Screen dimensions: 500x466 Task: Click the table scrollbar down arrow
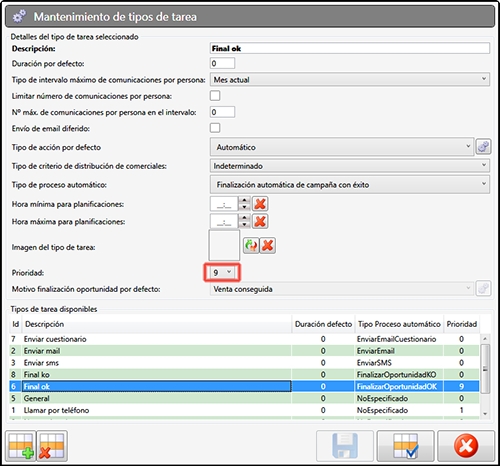[x=485, y=414]
